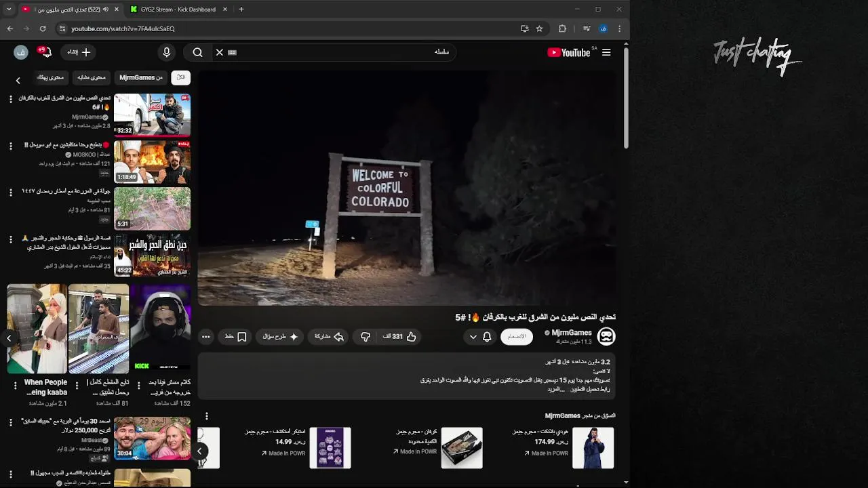Open the MjrmGames channel name link
Viewport: 868px width, 488px height.
[x=572, y=333]
